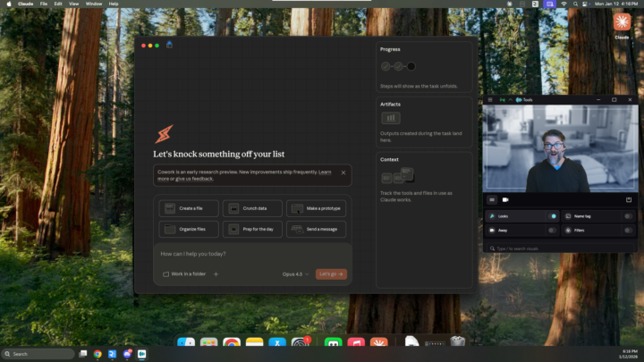Click the Windows taskbar clock
Image resolution: width=644 pixels, height=362 pixels.
(x=630, y=354)
